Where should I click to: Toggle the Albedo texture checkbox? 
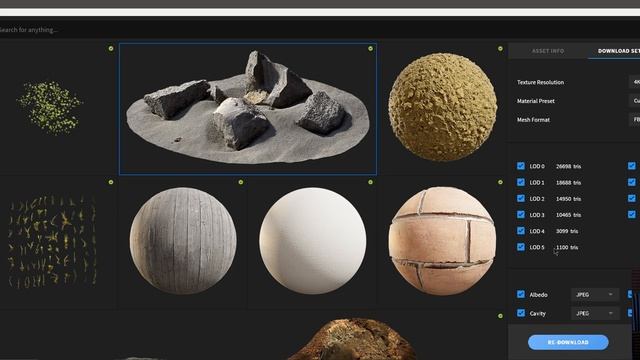pos(521,294)
